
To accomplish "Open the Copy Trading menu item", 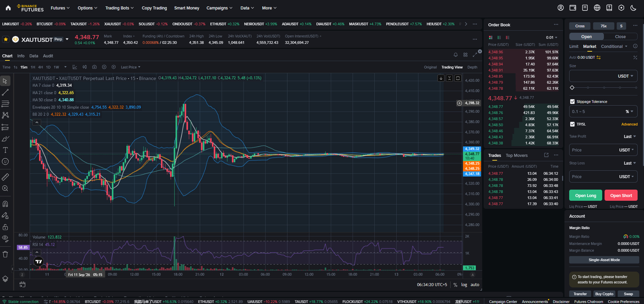I will (x=154, y=8).
